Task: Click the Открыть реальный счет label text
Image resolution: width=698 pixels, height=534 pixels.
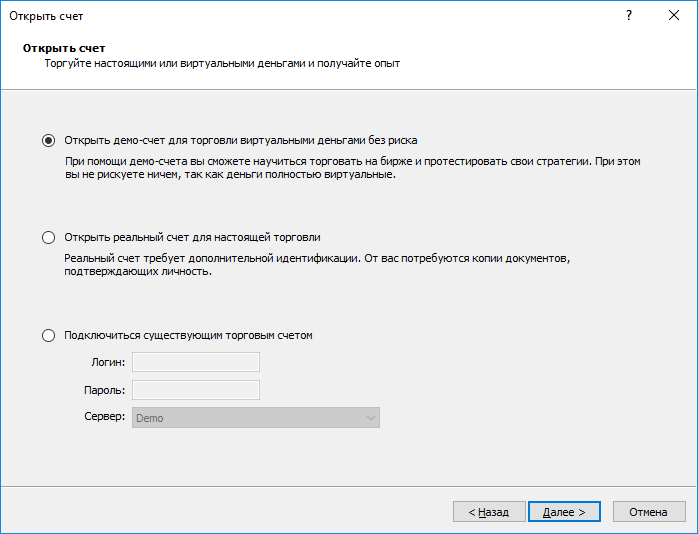Action: (x=192, y=238)
